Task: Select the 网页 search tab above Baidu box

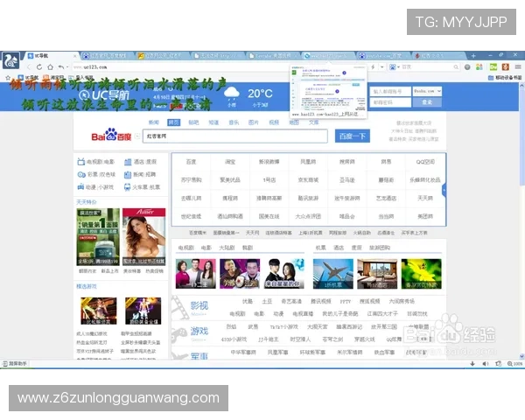Action: click(173, 122)
